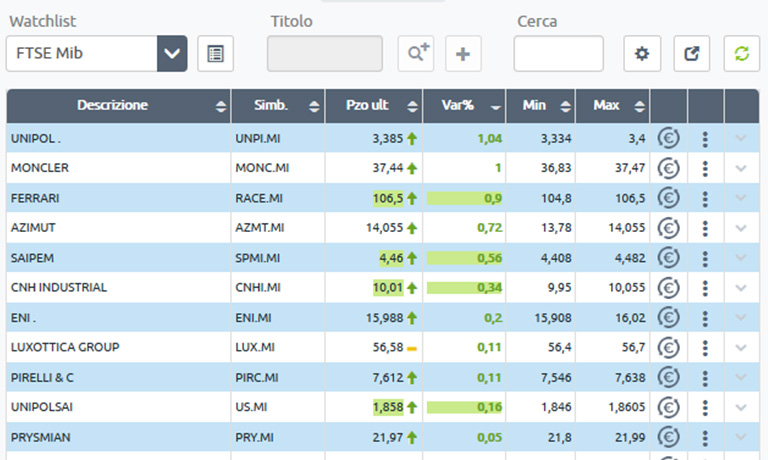Click the euro trade icon for CNH INDUSTRIAL
The height and width of the screenshot is (460, 768).
pyautogui.click(x=669, y=288)
